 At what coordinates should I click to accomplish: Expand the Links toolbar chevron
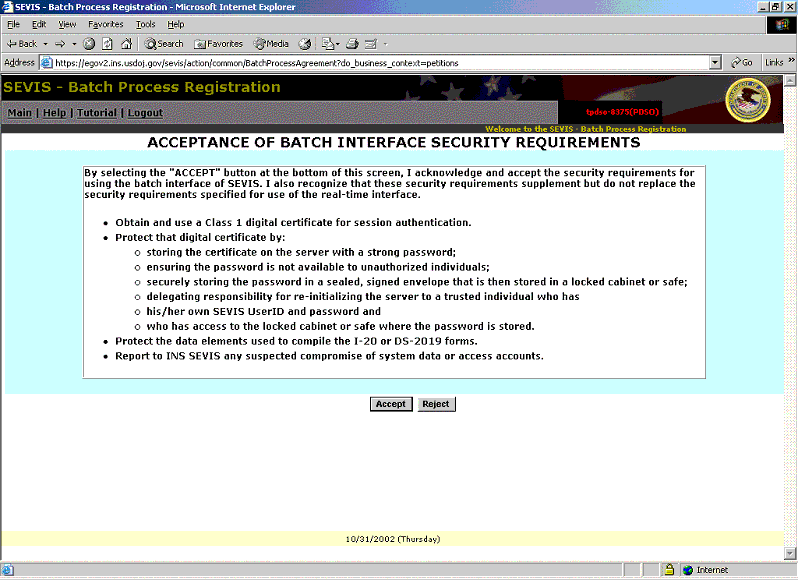tap(791, 60)
